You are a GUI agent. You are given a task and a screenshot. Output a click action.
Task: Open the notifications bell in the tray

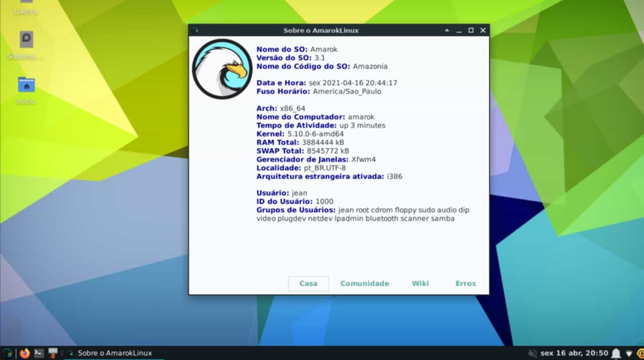[616, 353]
